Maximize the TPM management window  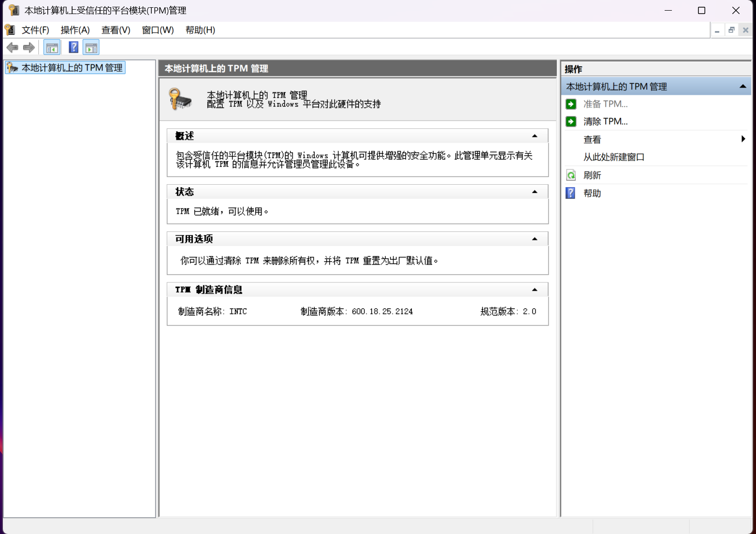click(x=702, y=10)
